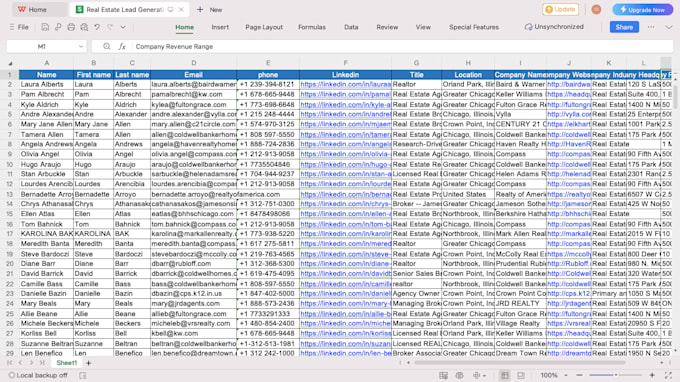Click the Undo arrow
680x382 pixels.
[x=97, y=27]
